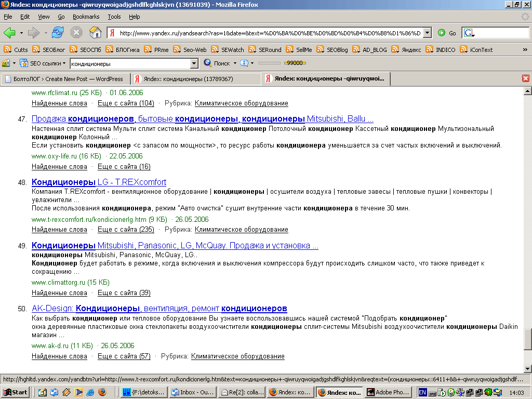The image size is (532, 399).
Task: Show more bookmarks with the chevron
Action: point(525,49)
